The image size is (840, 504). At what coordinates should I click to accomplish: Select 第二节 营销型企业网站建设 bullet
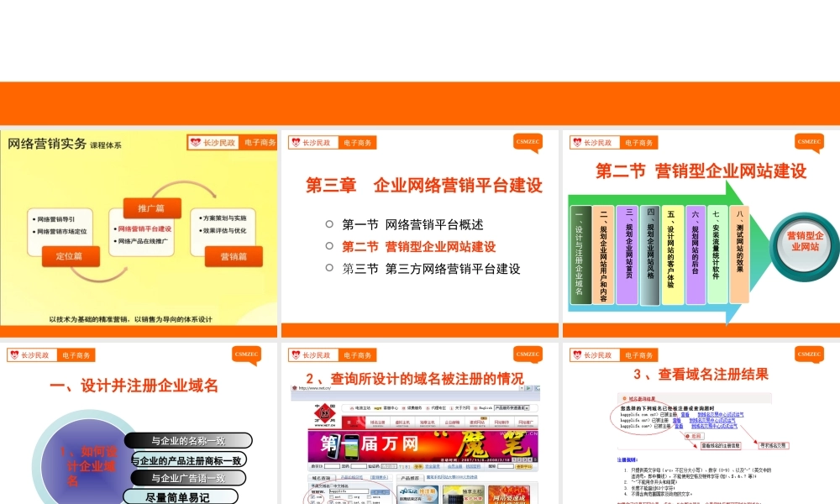point(418,246)
